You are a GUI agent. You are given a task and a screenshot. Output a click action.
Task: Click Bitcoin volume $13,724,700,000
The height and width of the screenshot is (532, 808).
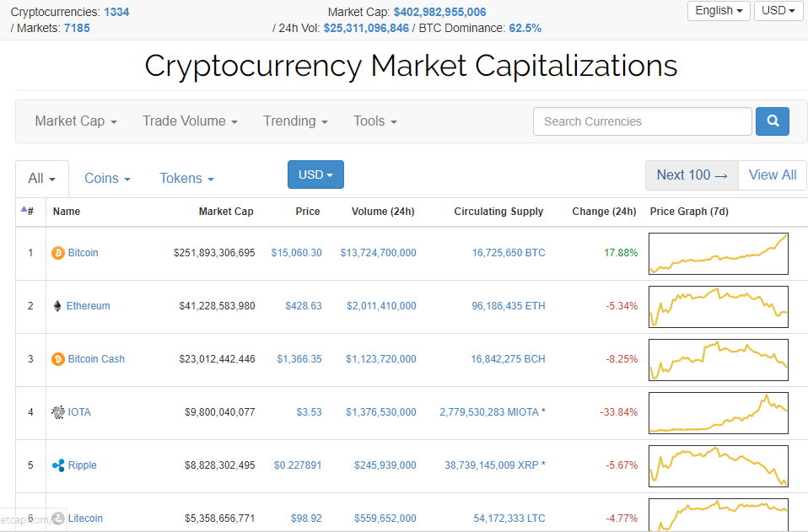click(x=378, y=253)
